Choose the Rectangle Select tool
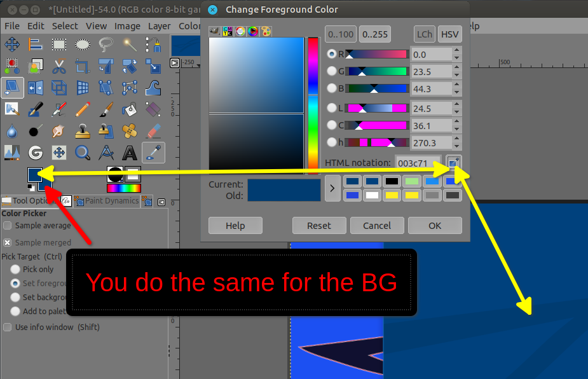Image resolution: width=588 pixels, height=379 pixels. point(59,45)
